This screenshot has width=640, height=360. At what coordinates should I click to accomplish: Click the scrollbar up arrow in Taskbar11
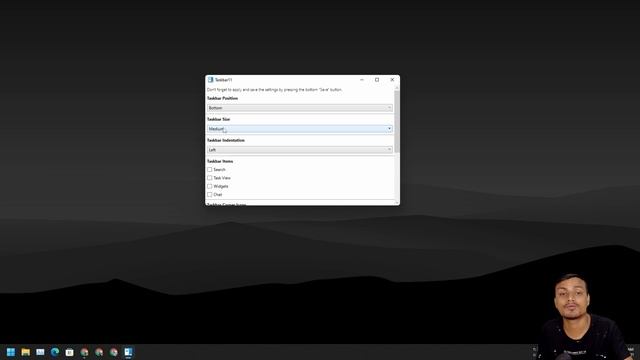[x=397, y=88]
